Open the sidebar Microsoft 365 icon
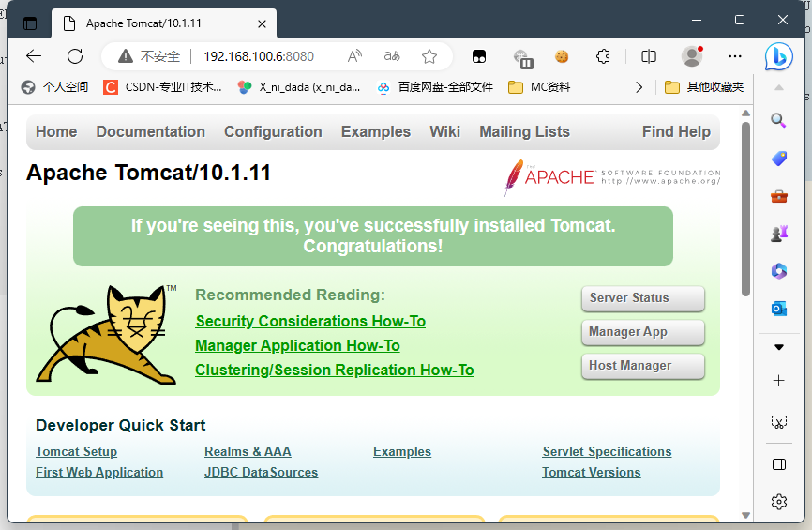 pos(779,271)
